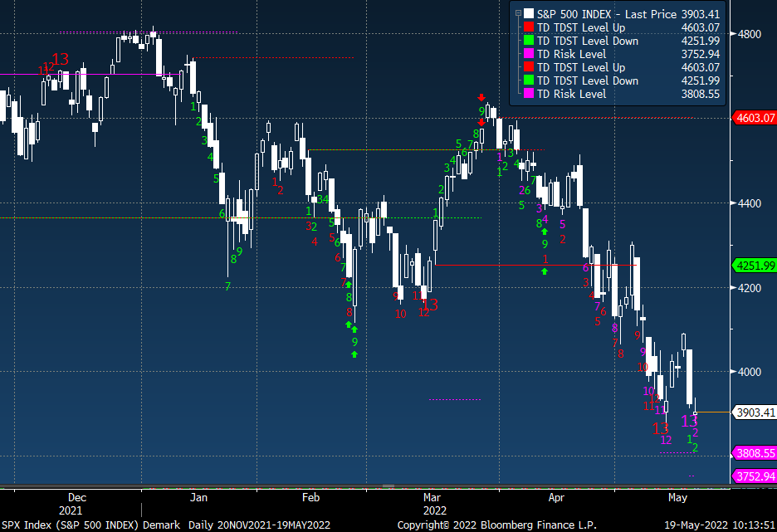Click the Apr month label on time axis
This screenshot has height=532, width=777.
tap(556, 498)
